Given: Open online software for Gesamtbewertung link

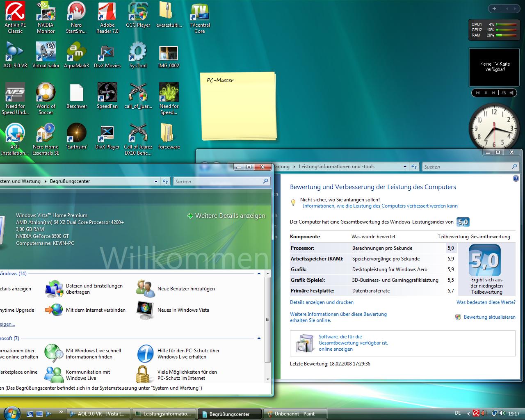Looking at the screenshot, I should 353,343.
